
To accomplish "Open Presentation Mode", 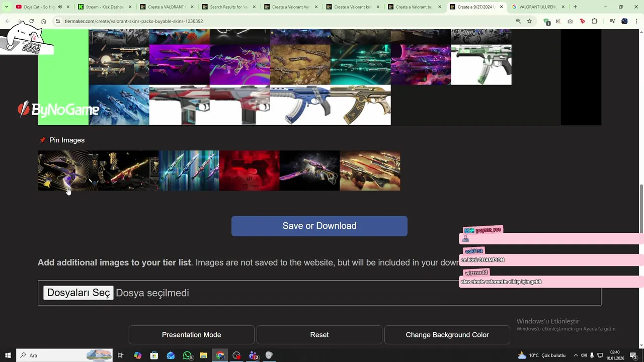I will coord(191,335).
